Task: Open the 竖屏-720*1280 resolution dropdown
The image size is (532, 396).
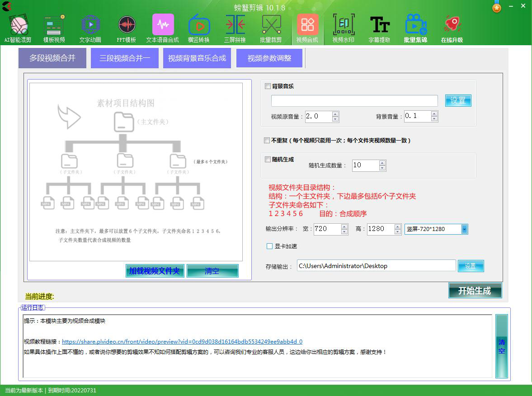Action: click(465, 229)
